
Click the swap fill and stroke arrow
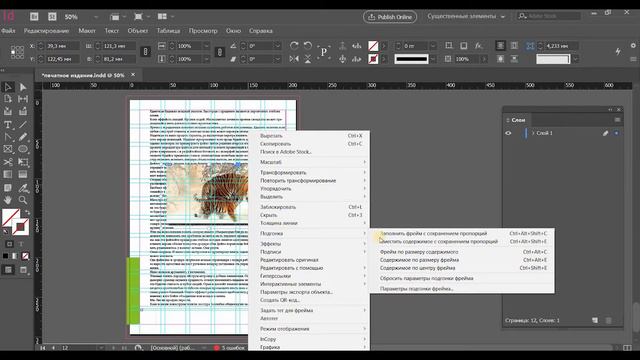click(27, 213)
